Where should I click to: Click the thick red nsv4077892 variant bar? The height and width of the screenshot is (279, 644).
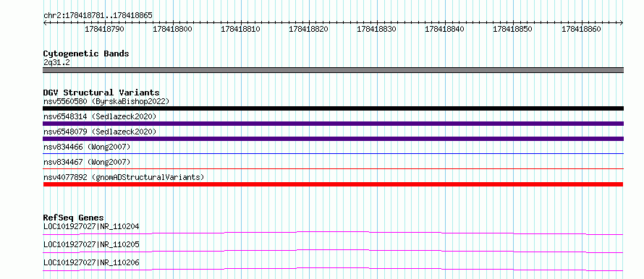point(333,184)
